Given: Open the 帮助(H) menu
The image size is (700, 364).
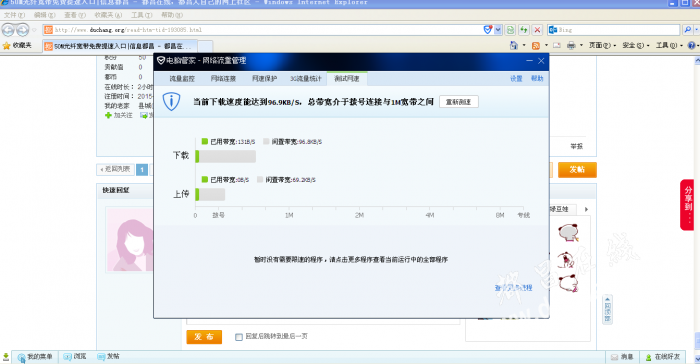Looking at the screenshot, I should click(x=172, y=15).
